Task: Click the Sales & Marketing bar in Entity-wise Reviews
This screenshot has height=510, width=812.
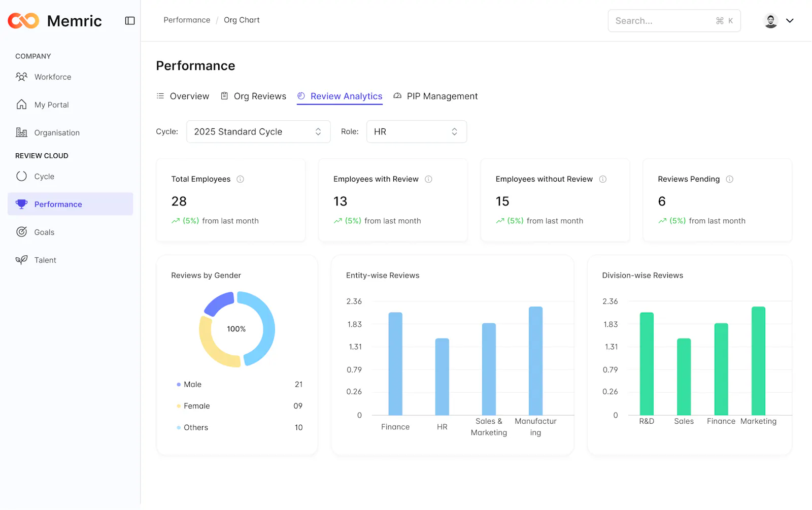Action: (x=489, y=369)
